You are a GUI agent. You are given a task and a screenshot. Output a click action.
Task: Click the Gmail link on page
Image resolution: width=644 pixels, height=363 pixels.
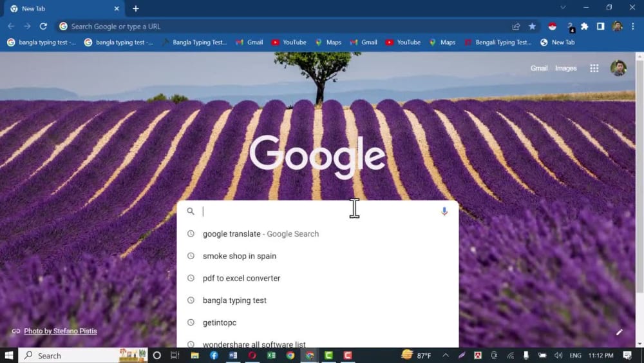pos(539,68)
